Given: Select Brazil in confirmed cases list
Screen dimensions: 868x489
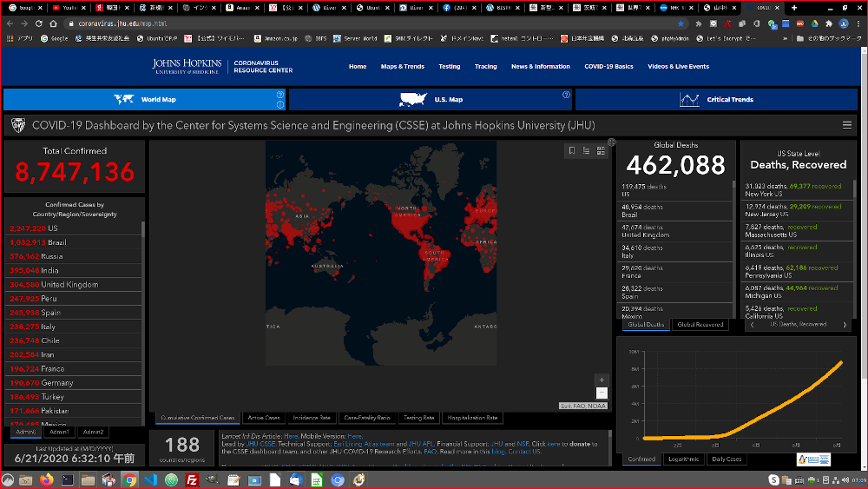Looking at the screenshot, I should pos(74,242).
